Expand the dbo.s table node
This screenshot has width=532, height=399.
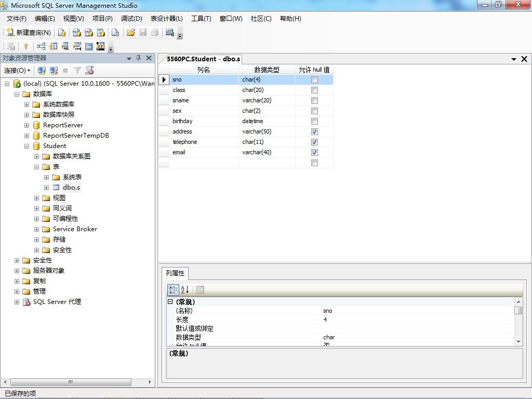(46, 188)
